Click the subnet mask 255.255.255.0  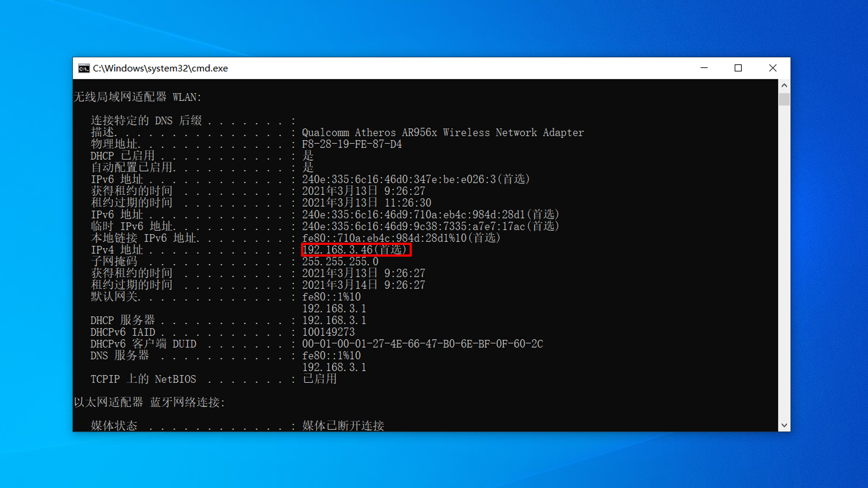tap(340, 262)
